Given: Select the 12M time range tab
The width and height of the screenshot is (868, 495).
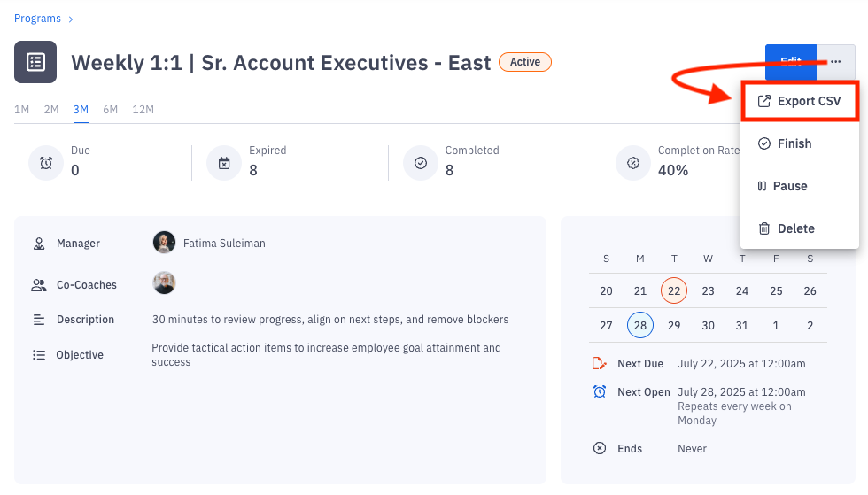Looking at the screenshot, I should coord(143,110).
